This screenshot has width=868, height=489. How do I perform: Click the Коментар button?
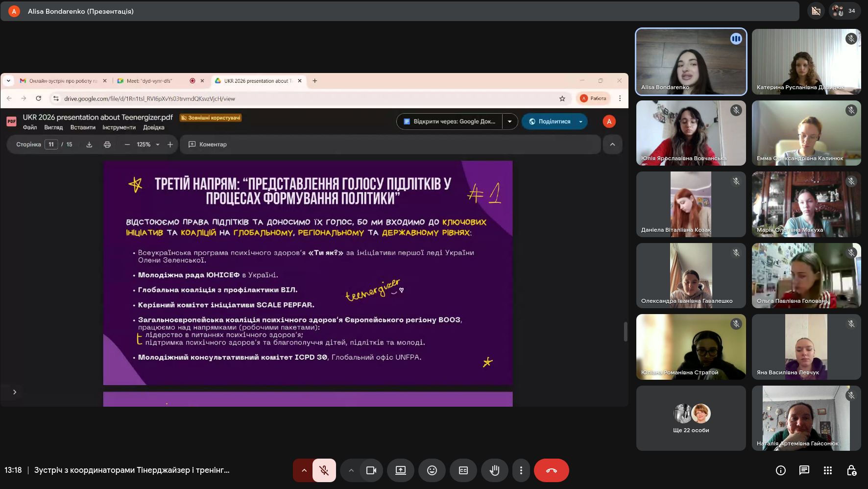tap(208, 145)
